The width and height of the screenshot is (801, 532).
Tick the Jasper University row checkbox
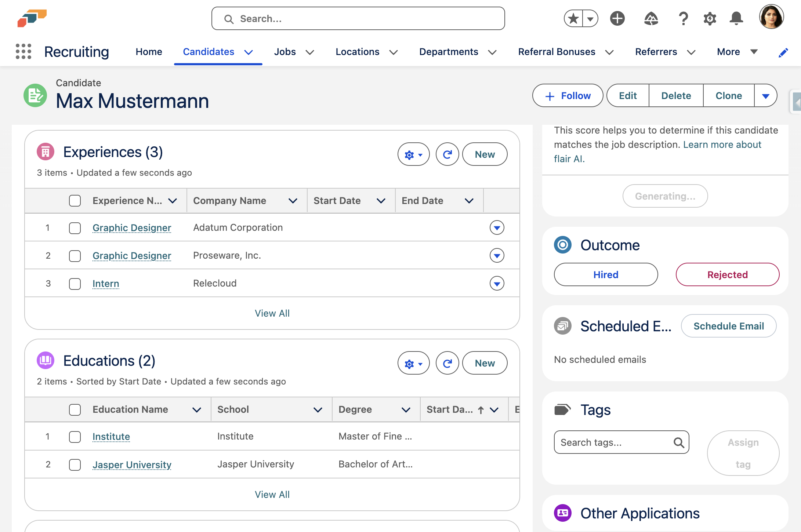click(x=75, y=464)
